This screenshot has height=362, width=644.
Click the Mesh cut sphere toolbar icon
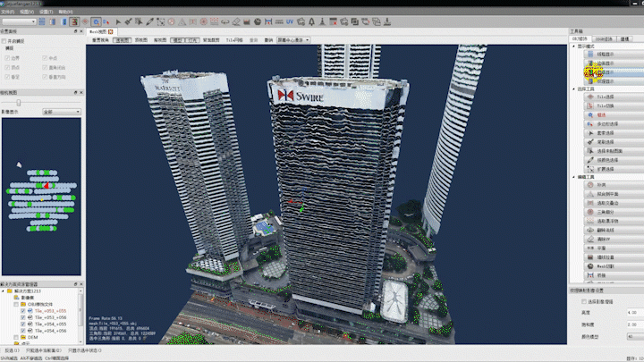click(x=258, y=21)
